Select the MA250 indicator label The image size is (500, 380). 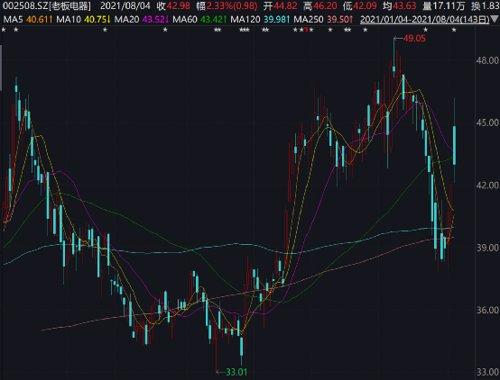(x=308, y=19)
